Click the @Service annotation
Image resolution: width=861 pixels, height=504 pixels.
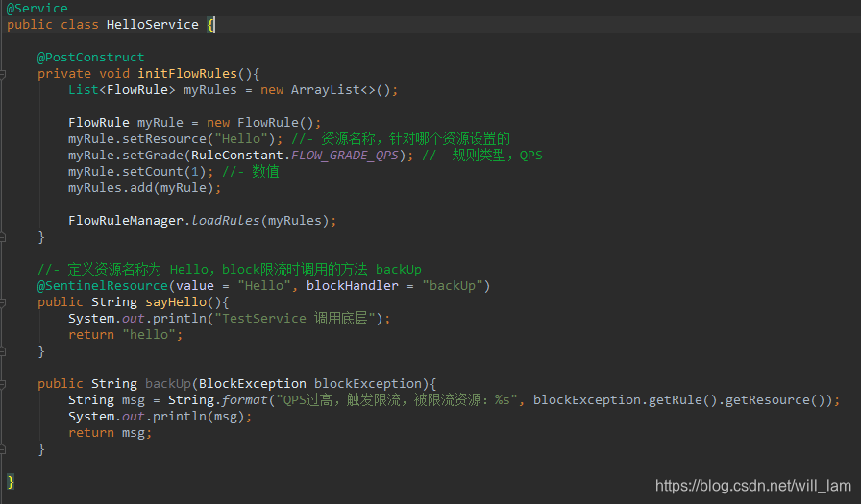point(37,9)
